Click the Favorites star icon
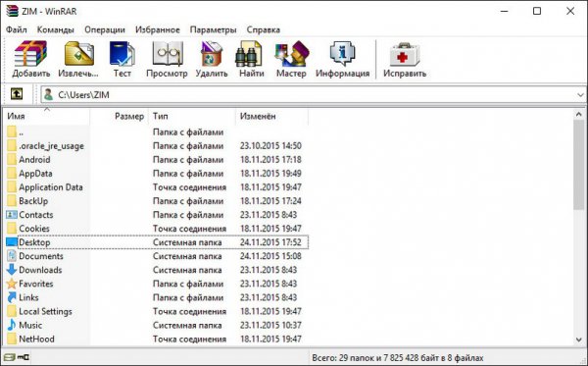 coord(12,284)
